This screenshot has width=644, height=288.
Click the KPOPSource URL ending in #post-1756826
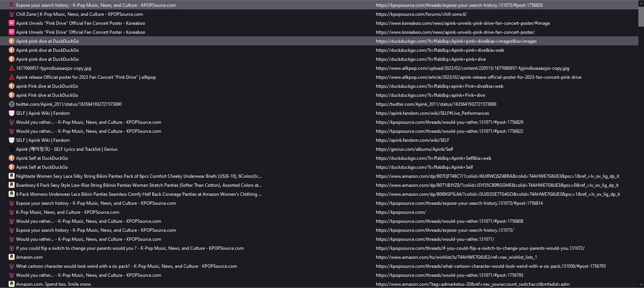459,5
